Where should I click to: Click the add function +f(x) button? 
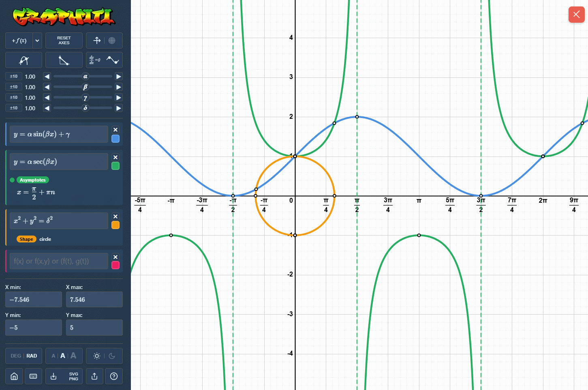point(19,41)
